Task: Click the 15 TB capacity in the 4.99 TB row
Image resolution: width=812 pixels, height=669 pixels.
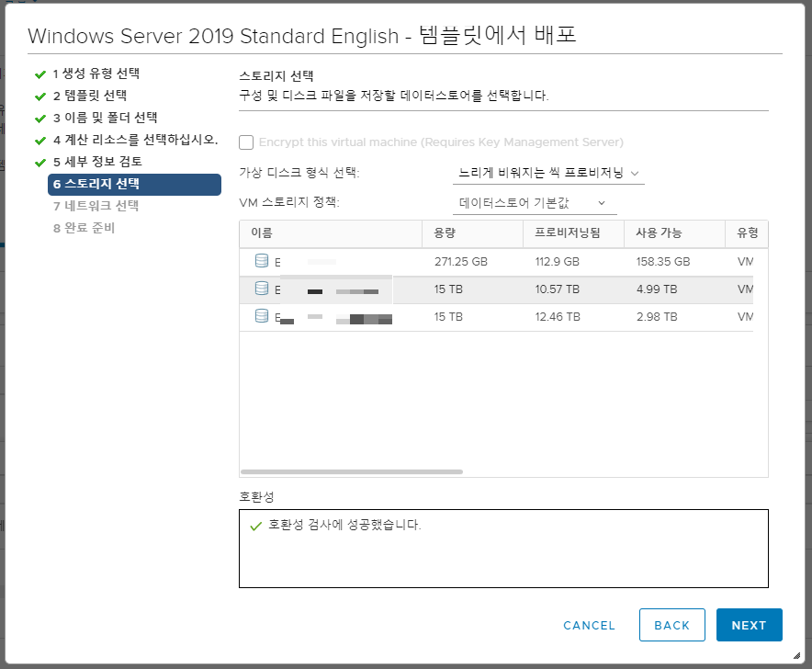Action: coord(448,289)
